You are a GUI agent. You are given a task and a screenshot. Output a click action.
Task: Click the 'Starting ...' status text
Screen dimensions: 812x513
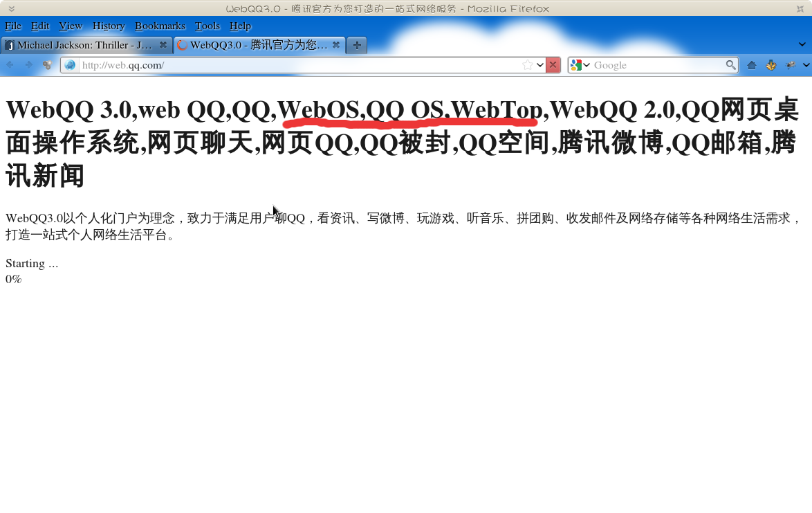(32, 263)
